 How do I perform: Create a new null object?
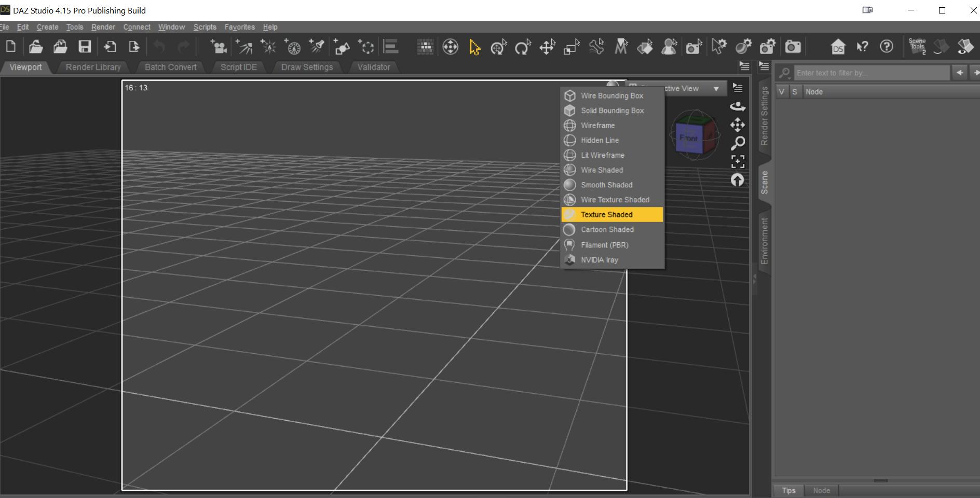[366, 47]
